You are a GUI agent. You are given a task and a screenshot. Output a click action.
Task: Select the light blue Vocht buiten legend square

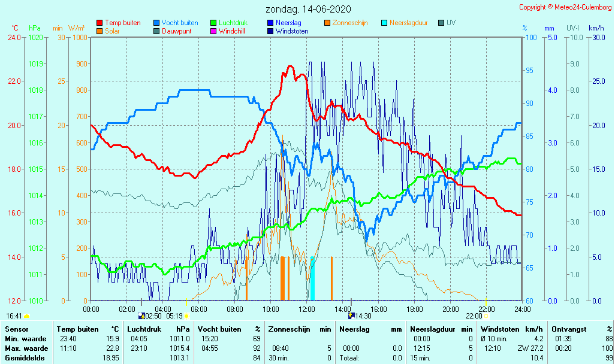coord(156,23)
